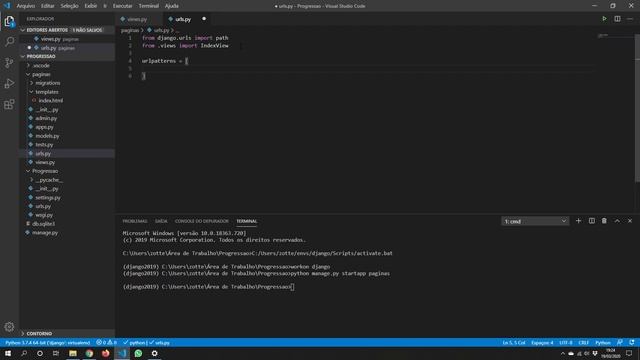Change indentation via Espaços: 4
640x360 pixels.
542,342
